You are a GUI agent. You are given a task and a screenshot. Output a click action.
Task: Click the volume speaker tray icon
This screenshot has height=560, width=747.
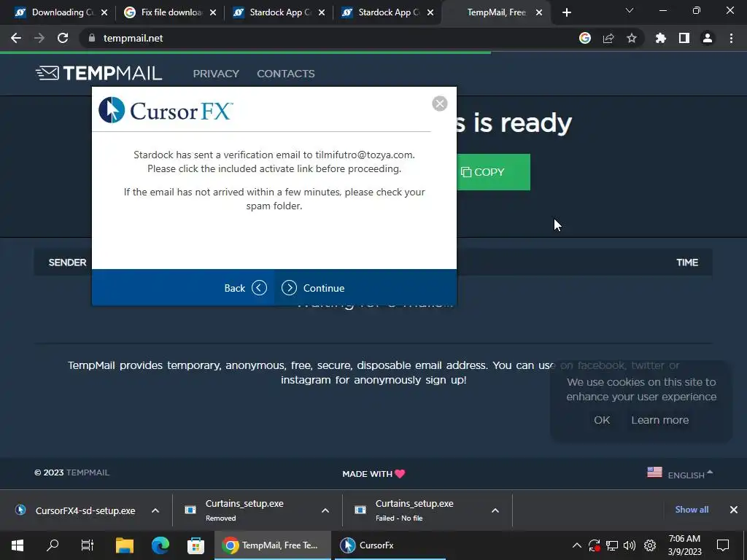630,545
